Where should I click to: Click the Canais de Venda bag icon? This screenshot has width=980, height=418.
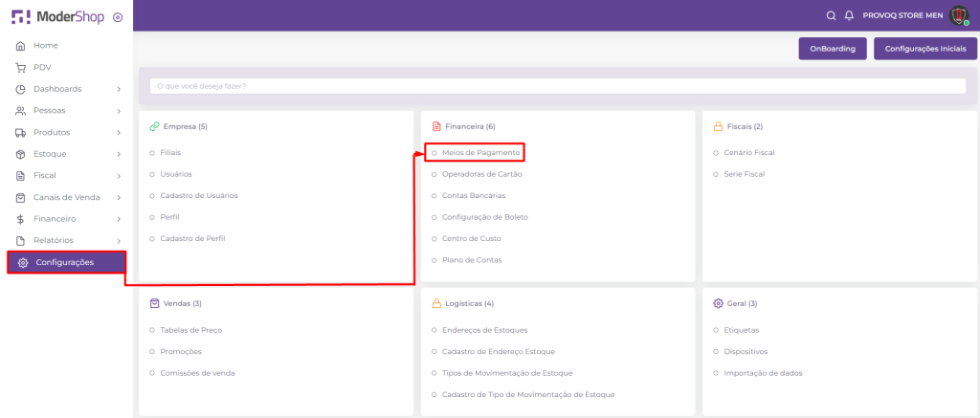[21, 197]
